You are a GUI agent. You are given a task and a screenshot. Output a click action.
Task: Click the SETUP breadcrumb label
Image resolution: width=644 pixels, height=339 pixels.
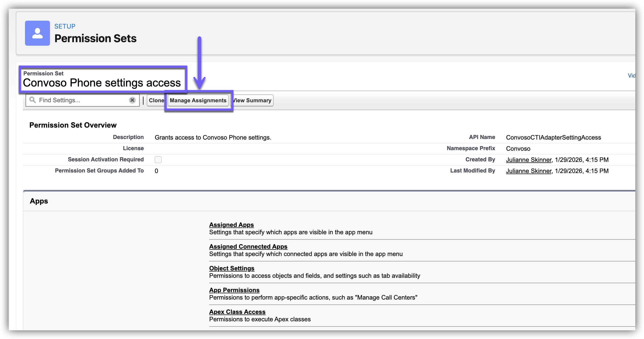(65, 26)
